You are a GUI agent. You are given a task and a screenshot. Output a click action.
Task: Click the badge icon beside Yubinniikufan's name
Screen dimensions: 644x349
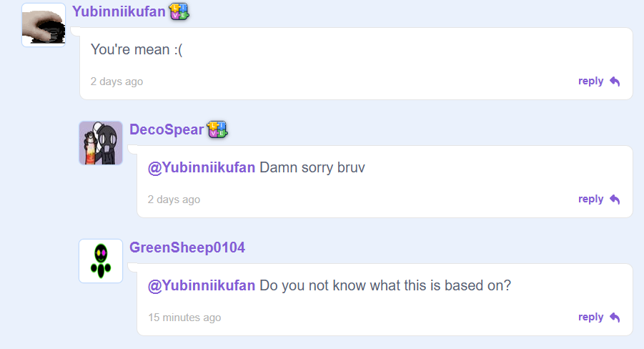click(x=179, y=11)
